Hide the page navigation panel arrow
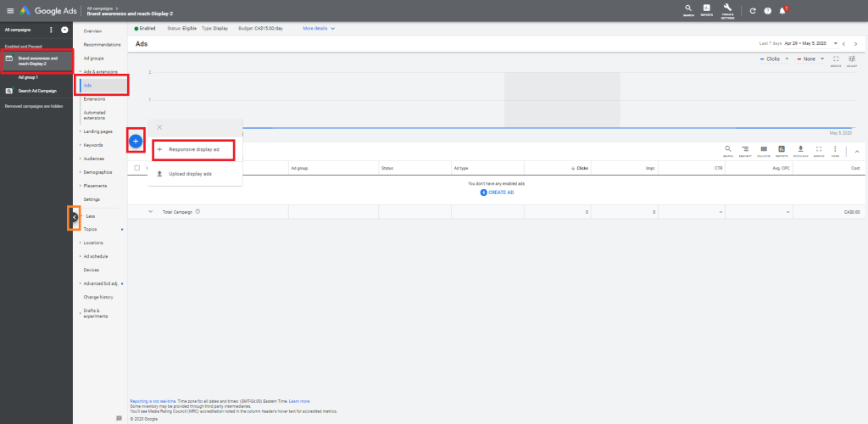The image size is (868, 424). click(x=75, y=218)
